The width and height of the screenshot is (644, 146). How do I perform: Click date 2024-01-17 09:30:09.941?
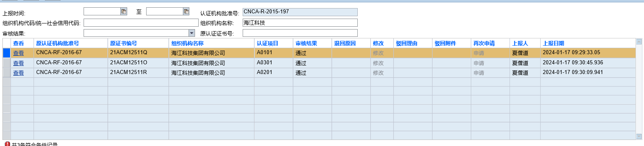(573, 72)
